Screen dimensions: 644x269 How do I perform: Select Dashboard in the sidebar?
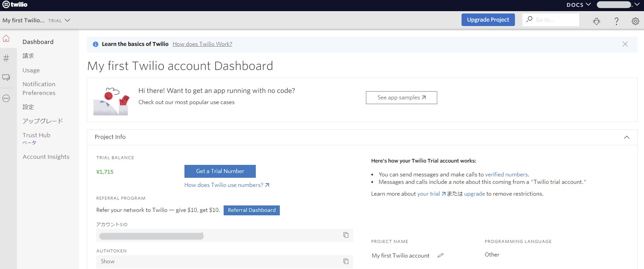click(38, 42)
